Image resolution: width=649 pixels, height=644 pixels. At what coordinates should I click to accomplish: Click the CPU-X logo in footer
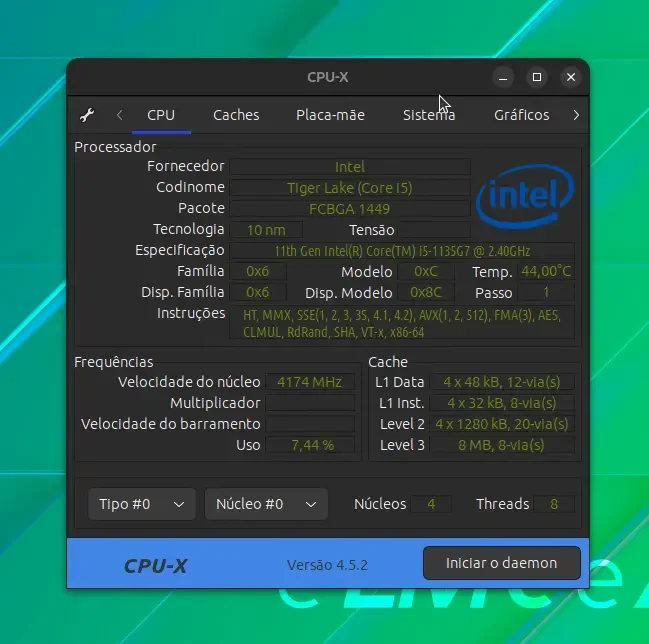click(156, 566)
